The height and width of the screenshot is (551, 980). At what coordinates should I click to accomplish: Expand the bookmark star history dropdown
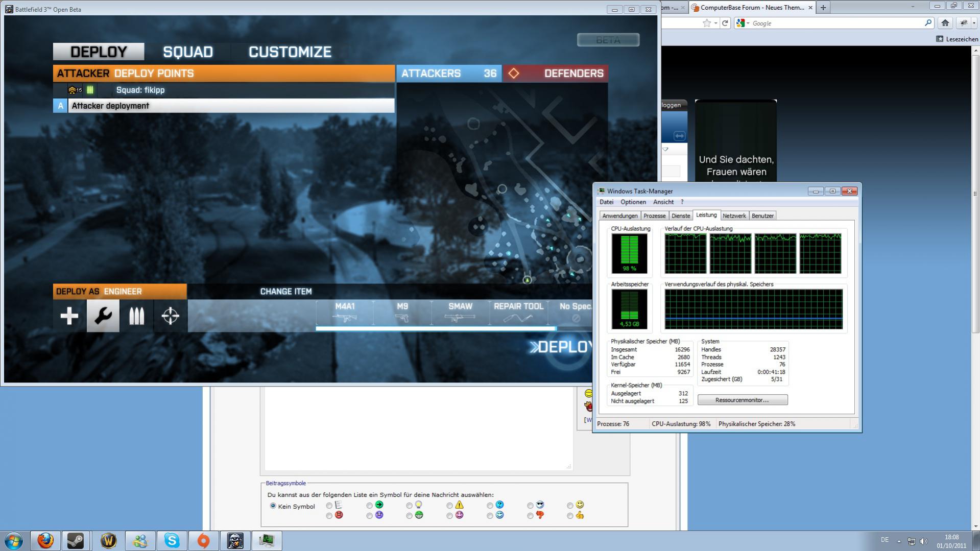tap(716, 23)
